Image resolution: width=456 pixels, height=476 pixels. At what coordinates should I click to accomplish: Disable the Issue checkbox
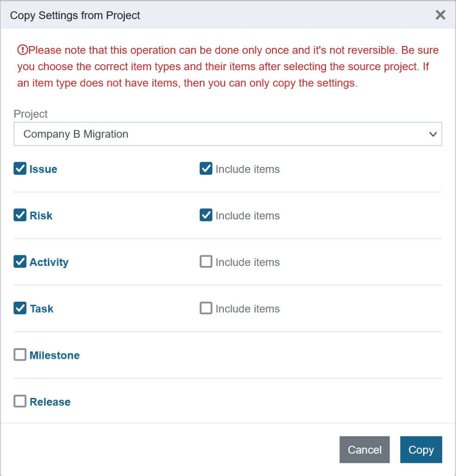click(20, 169)
